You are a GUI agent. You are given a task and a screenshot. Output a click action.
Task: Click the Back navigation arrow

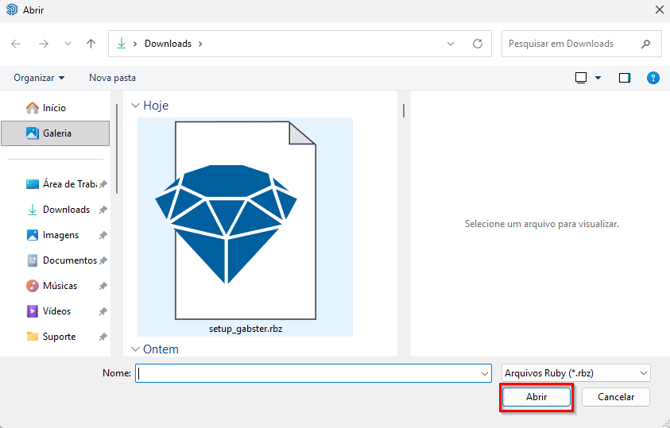tap(16, 44)
